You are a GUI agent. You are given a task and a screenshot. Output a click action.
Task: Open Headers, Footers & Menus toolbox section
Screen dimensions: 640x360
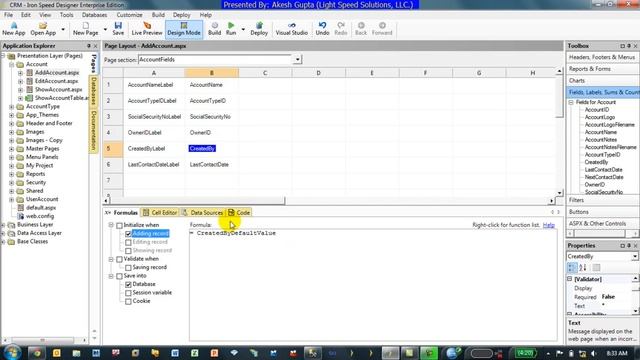(602, 57)
